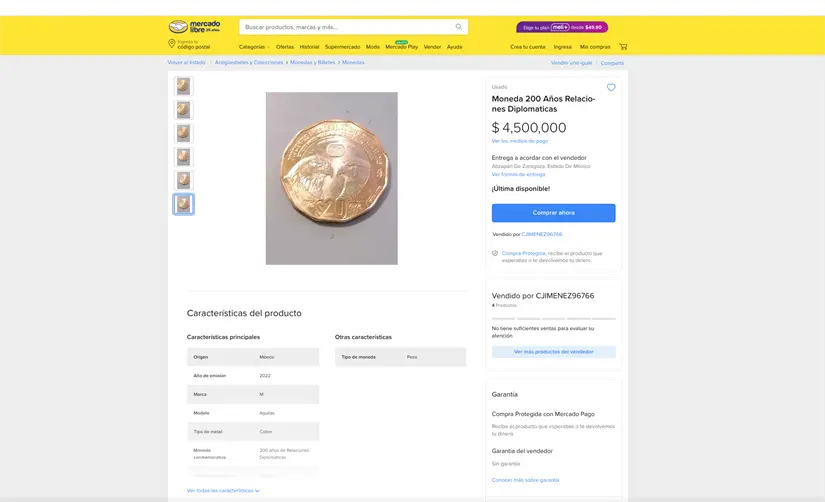
Task: Open the shopping cart
Action: pyautogui.click(x=623, y=47)
